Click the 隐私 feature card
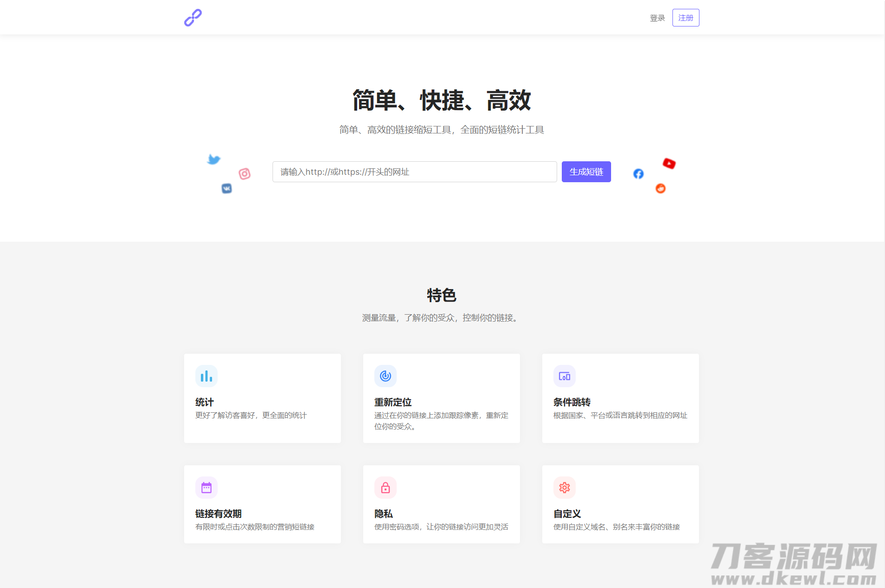Image resolution: width=885 pixels, height=588 pixels. 441,504
